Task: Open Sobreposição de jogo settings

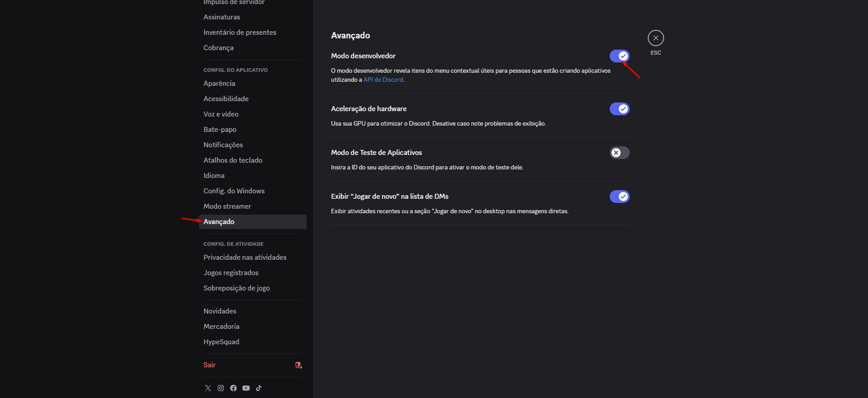Action: point(253,288)
